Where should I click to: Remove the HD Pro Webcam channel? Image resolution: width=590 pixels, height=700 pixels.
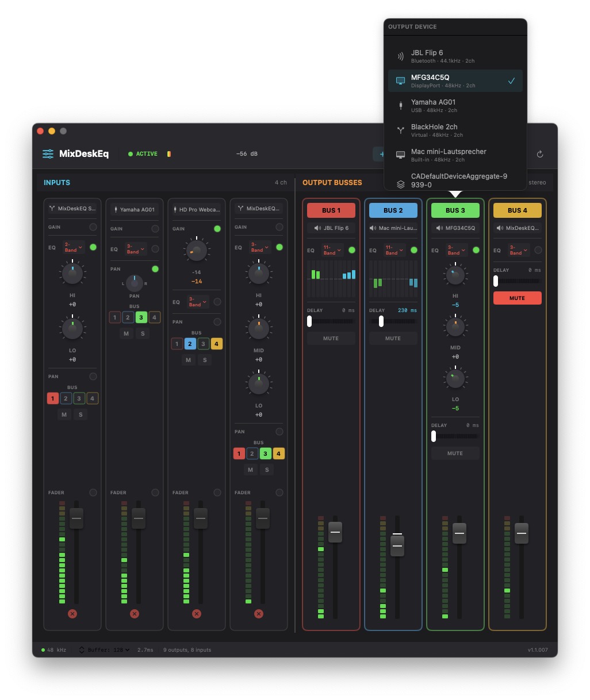click(x=196, y=613)
